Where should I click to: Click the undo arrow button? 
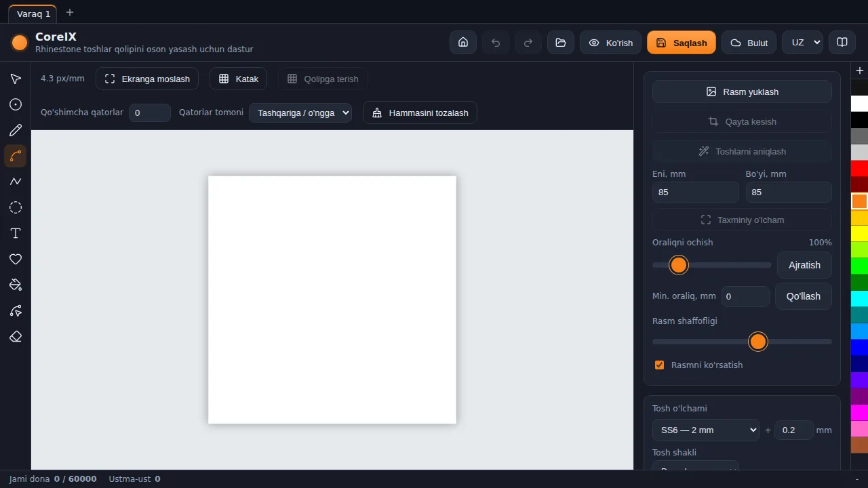point(496,42)
